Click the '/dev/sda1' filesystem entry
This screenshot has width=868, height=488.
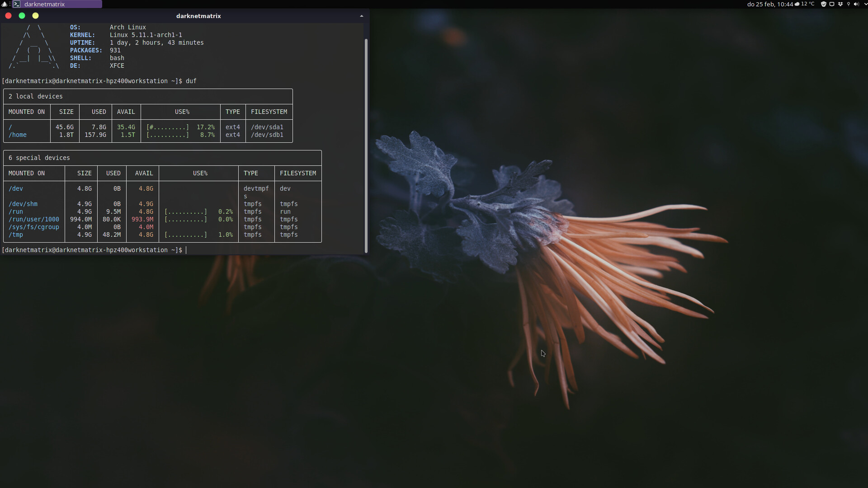click(267, 127)
